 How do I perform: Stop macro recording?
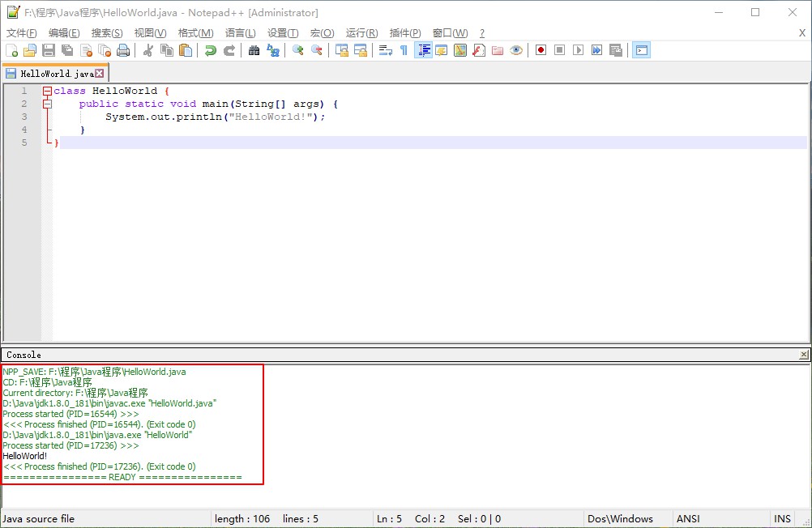tap(560, 50)
